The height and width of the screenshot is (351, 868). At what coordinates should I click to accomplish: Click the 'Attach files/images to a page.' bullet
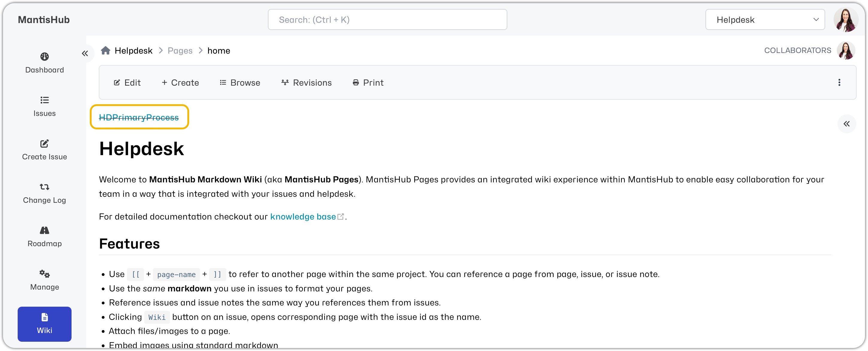click(x=169, y=331)
